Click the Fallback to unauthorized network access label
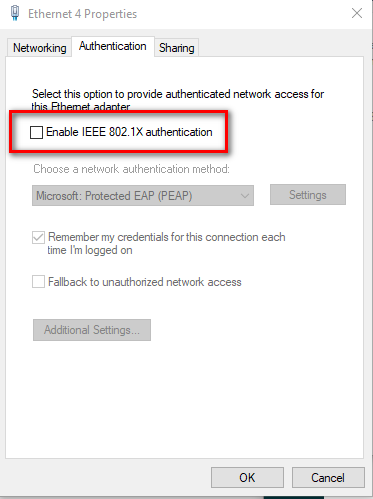 click(145, 282)
